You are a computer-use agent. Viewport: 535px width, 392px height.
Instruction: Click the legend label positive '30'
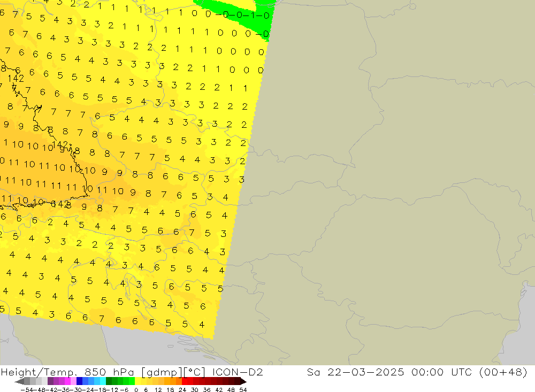coord(194,390)
